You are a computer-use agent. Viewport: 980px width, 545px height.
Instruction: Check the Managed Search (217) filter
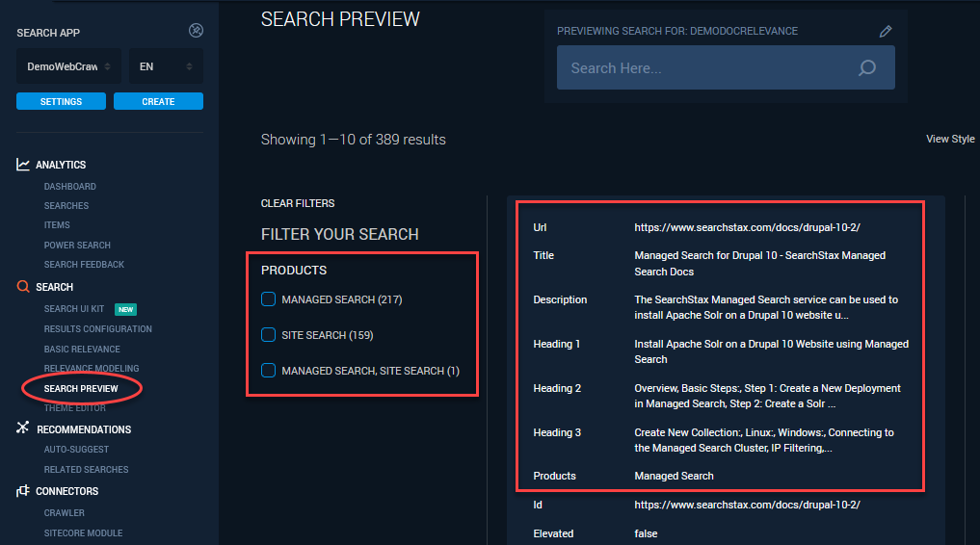click(268, 299)
